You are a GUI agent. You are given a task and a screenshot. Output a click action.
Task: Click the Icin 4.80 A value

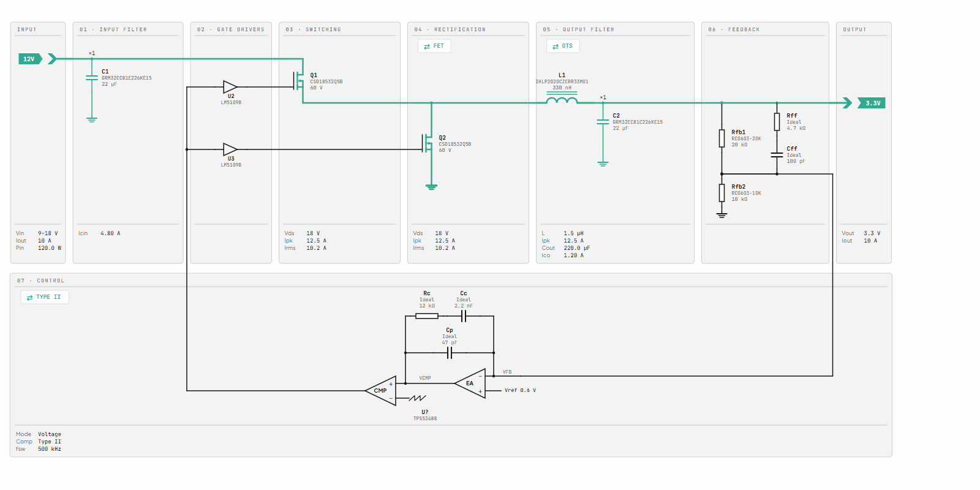coord(110,233)
